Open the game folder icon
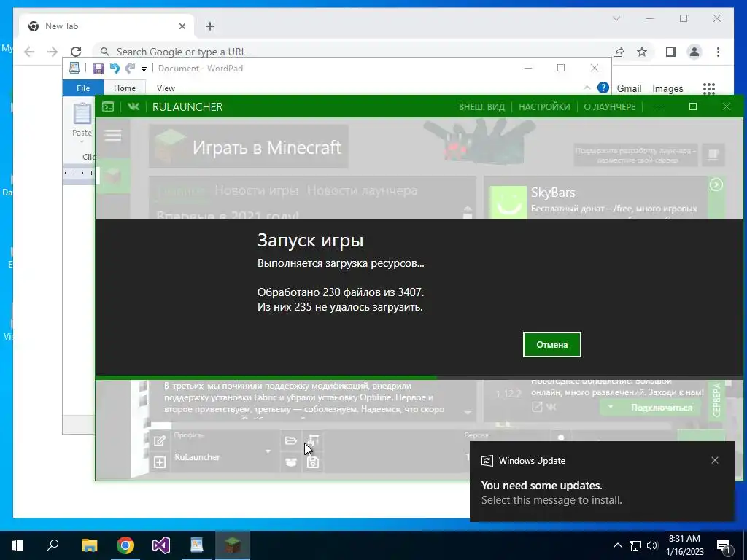This screenshot has width=747, height=560. tap(290, 440)
